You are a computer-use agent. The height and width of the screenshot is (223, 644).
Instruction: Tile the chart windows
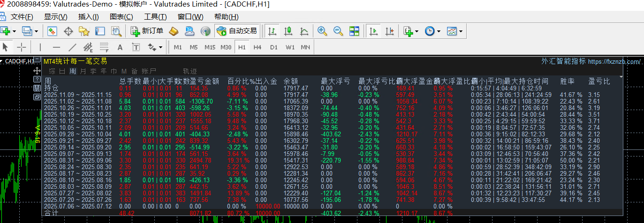[354, 31]
